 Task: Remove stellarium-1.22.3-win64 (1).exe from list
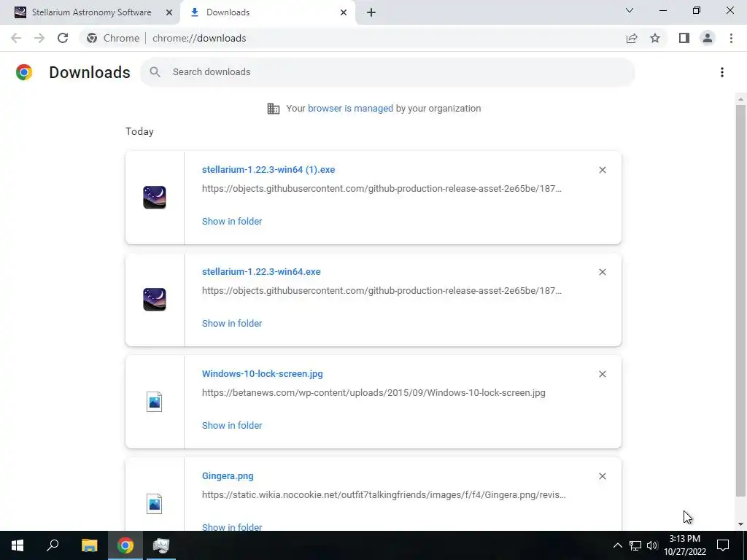point(603,170)
